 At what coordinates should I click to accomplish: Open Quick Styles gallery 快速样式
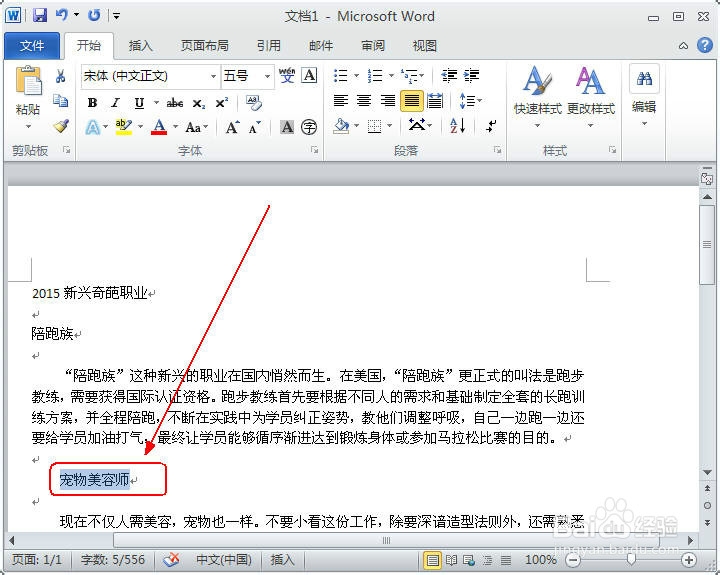[538, 97]
